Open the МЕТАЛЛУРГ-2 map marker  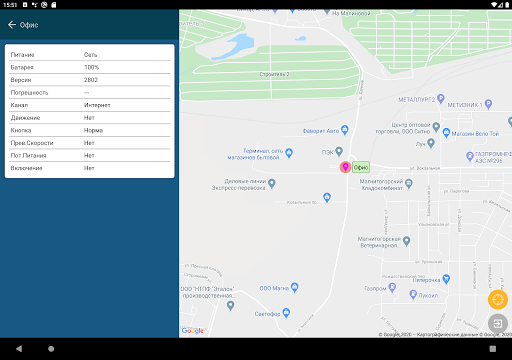[x=441, y=98]
